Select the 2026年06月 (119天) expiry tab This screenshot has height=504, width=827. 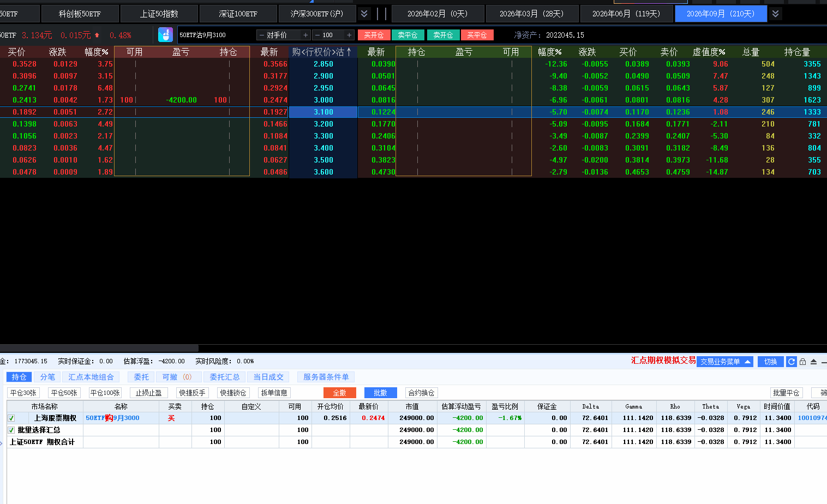626,14
